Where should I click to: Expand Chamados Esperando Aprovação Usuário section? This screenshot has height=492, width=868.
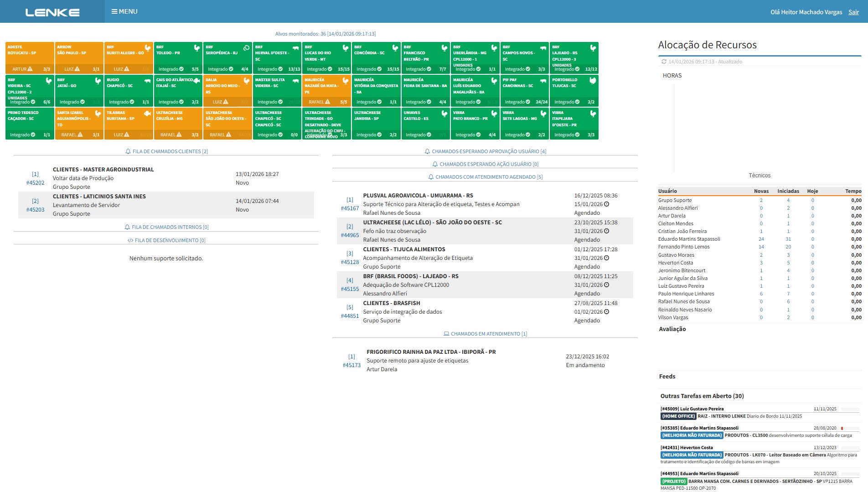(x=485, y=151)
